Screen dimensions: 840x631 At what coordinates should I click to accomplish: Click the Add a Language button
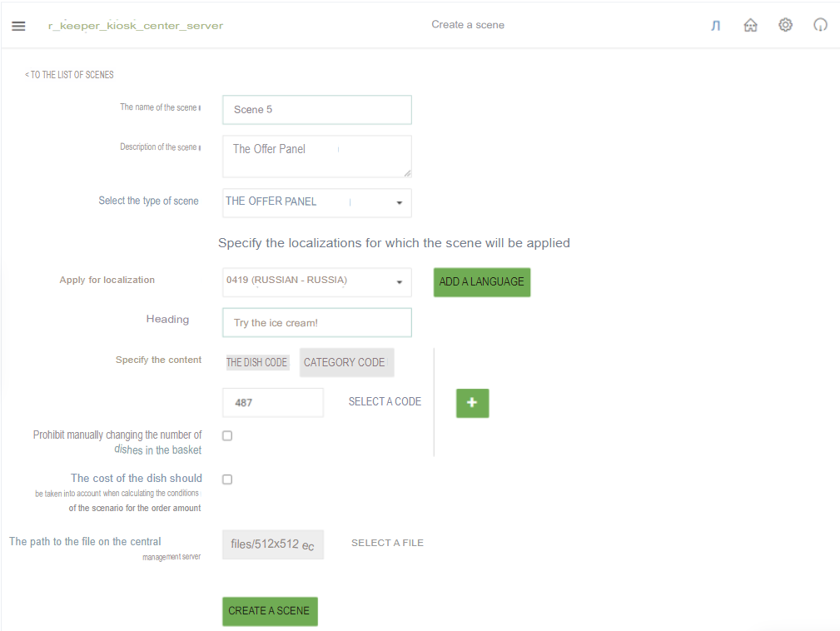point(482,281)
